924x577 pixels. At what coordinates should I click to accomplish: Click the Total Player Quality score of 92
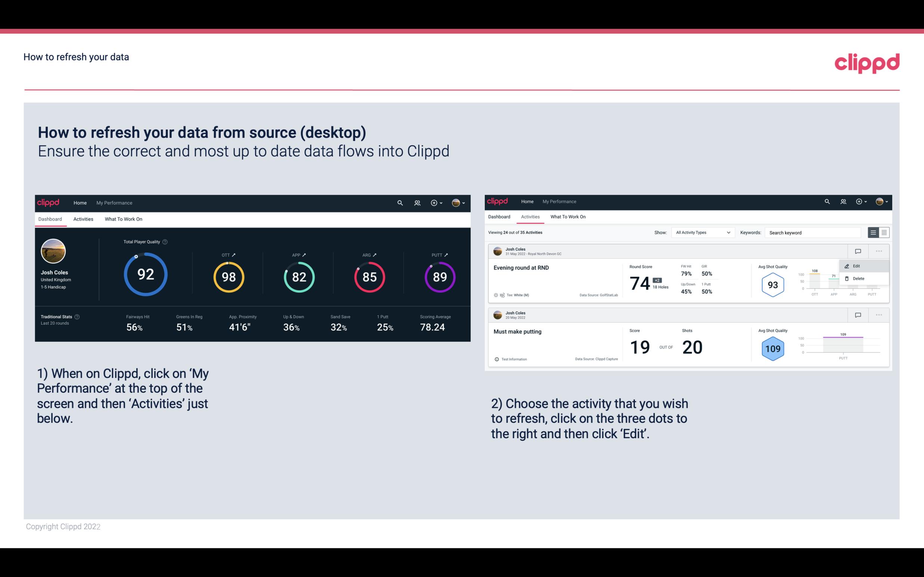[145, 275]
